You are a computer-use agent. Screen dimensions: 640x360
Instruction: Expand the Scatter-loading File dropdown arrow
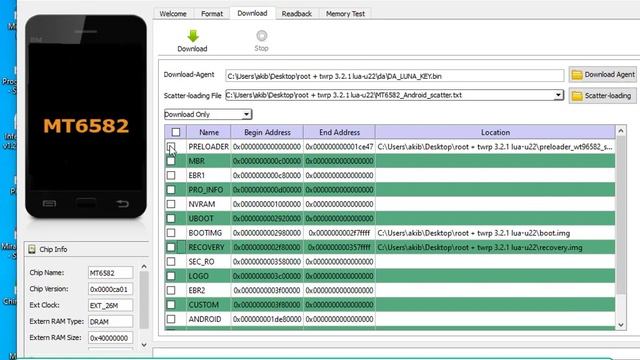tap(558, 95)
